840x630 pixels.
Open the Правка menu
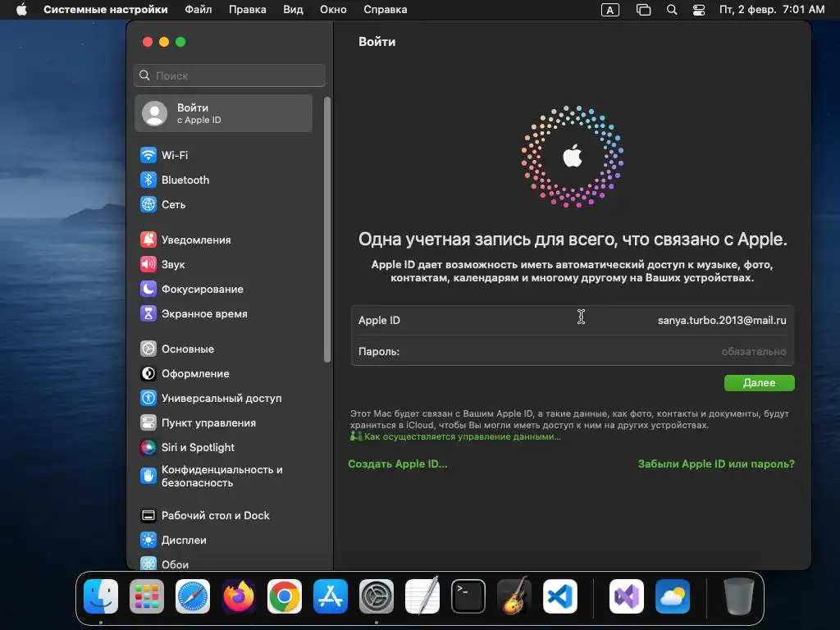pos(248,10)
